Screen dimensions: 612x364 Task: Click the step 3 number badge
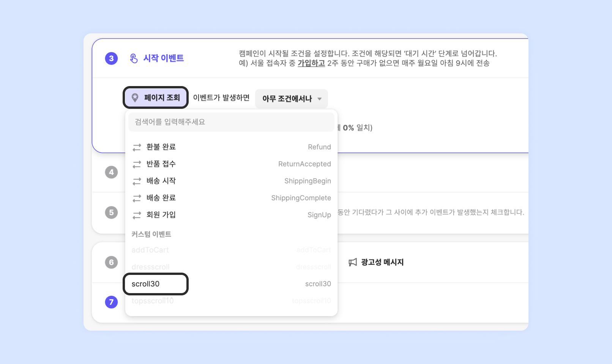tap(111, 58)
